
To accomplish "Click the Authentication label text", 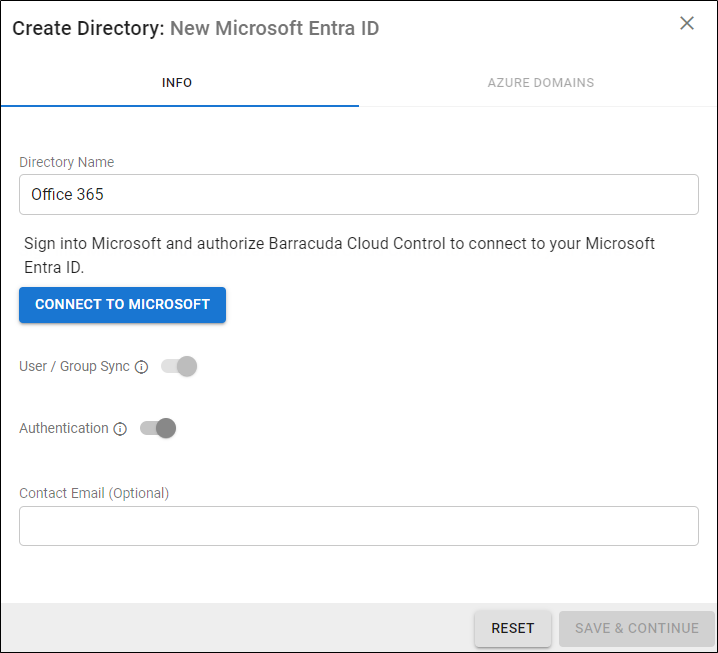I will click(63, 428).
